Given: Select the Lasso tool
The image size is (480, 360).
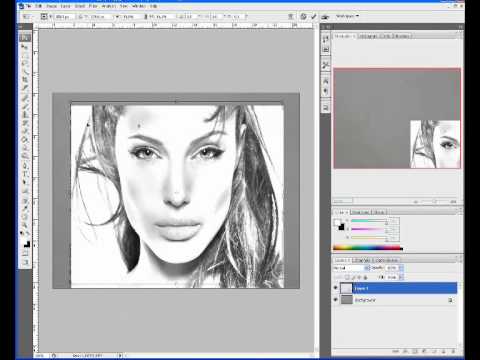Looking at the screenshot, I should tap(25, 63).
